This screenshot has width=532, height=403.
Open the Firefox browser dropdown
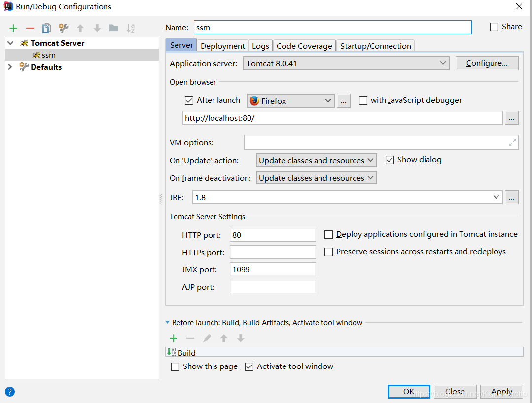point(291,101)
